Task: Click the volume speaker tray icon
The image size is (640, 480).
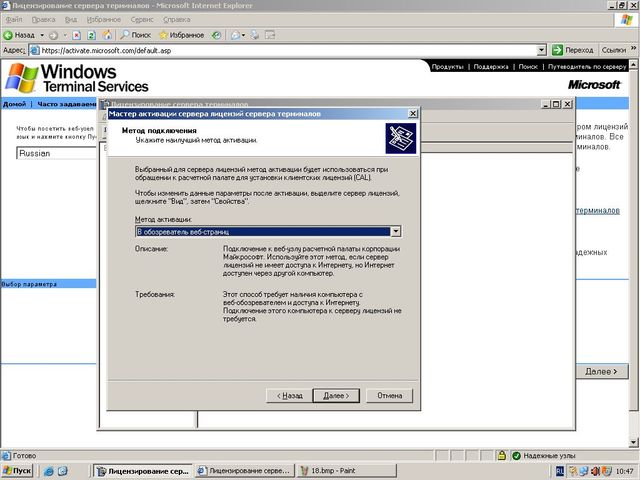Action: (x=596, y=471)
